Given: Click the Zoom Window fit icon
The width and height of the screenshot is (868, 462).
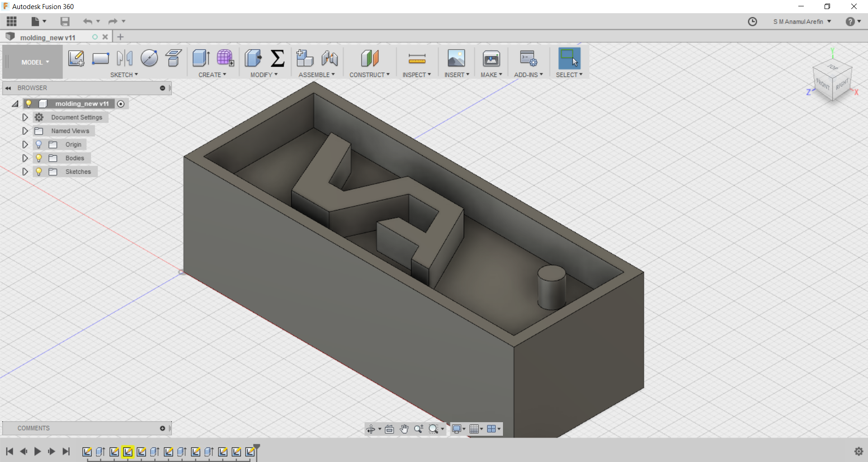Looking at the screenshot, I should (x=433, y=429).
